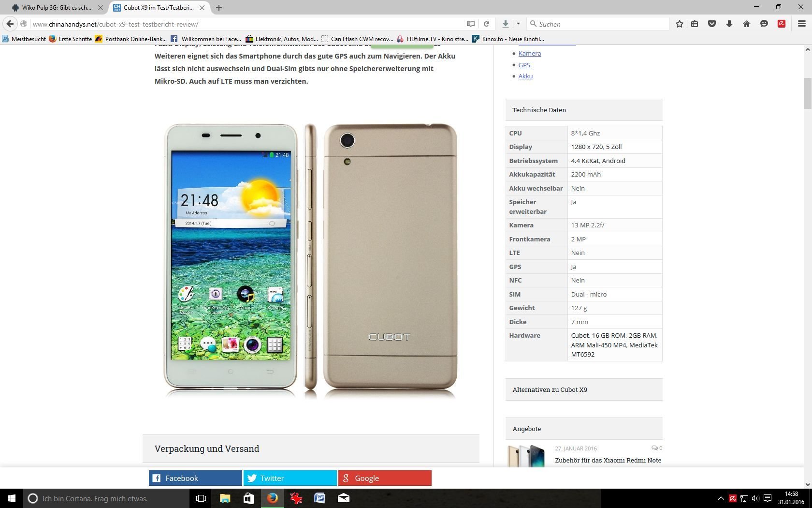This screenshot has height=508, width=812.
Task: Click the Xiaomi Redmi Note offer thumbnail
Action: pos(526,456)
